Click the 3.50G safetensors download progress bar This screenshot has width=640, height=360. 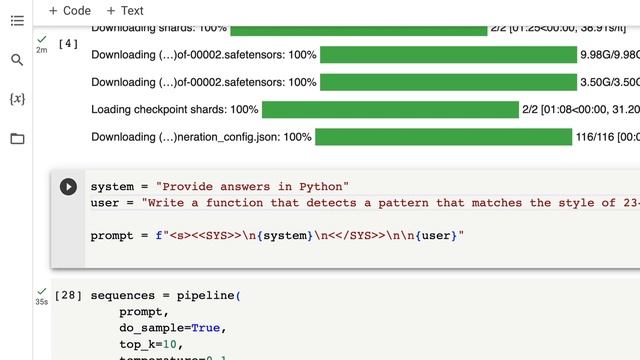(x=448, y=82)
